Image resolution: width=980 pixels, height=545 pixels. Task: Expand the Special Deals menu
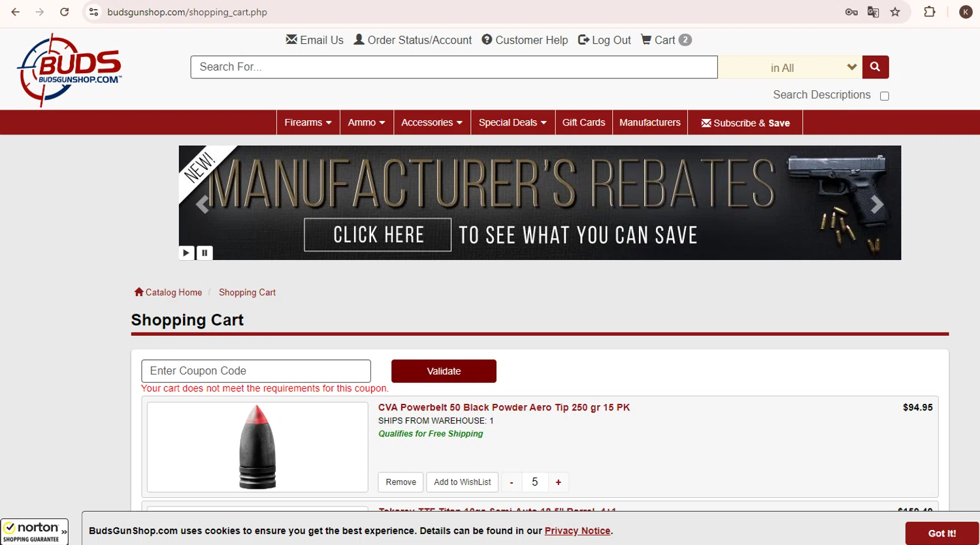click(x=513, y=122)
